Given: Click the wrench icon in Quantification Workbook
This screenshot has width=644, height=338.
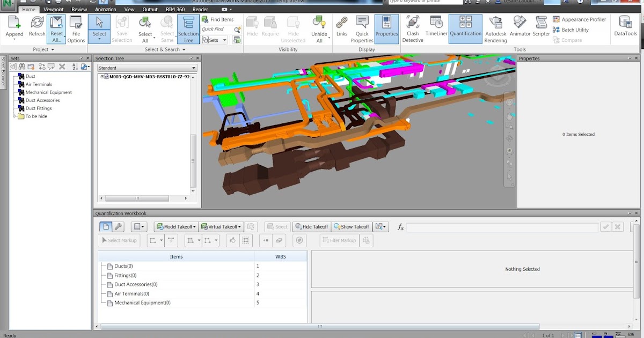Looking at the screenshot, I should 119,227.
